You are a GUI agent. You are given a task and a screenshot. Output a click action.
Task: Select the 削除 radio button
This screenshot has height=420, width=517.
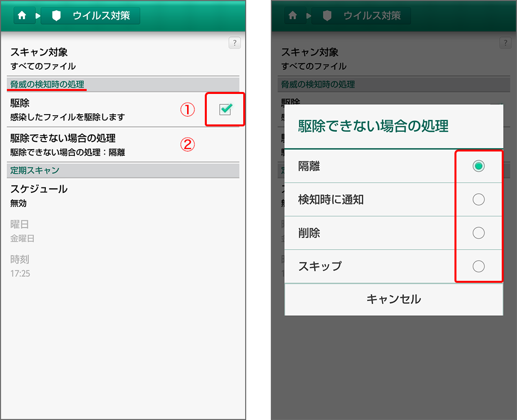[x=478, y=233]
